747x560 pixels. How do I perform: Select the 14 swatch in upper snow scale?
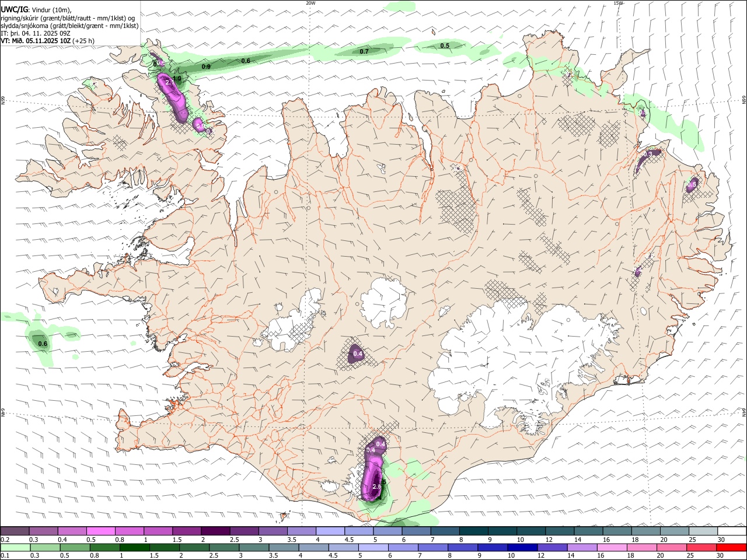(588, 531)
